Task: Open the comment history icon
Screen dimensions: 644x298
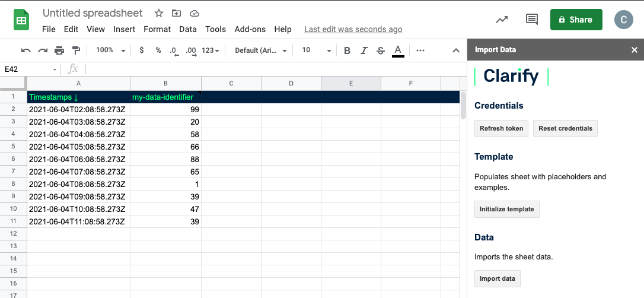Action: [x=532, y=20]
